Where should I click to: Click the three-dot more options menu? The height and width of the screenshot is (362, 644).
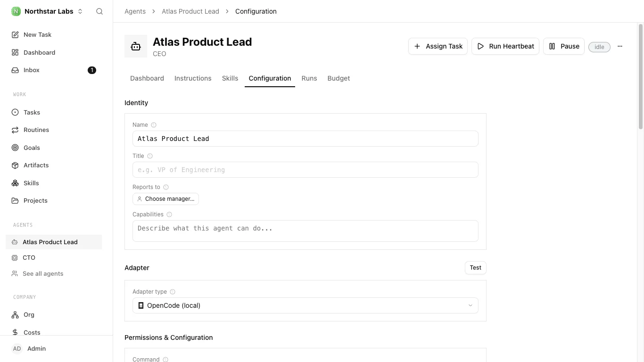pos(620,46)
